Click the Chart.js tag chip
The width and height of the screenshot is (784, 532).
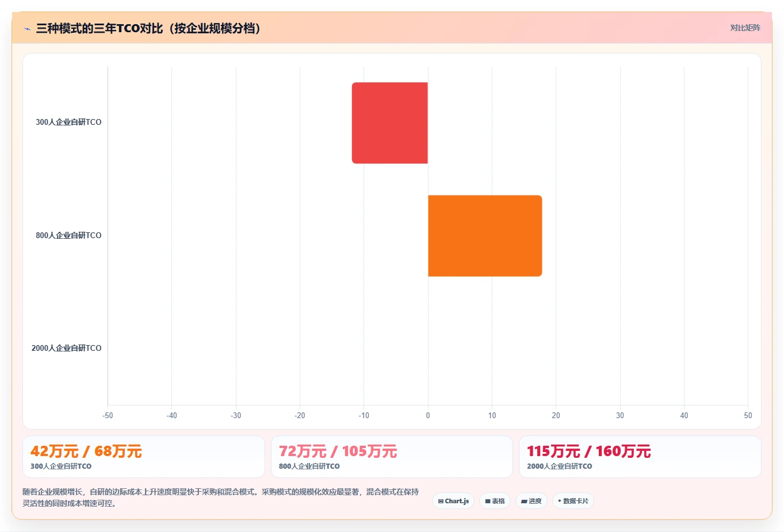453,501
